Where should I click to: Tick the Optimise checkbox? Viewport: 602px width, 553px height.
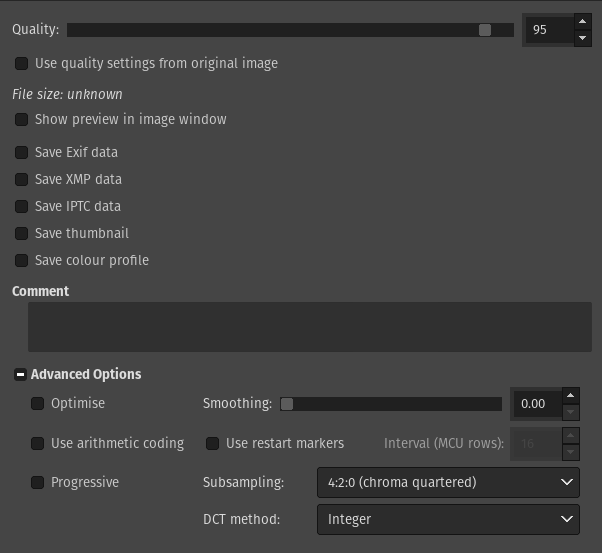[38, 404]
